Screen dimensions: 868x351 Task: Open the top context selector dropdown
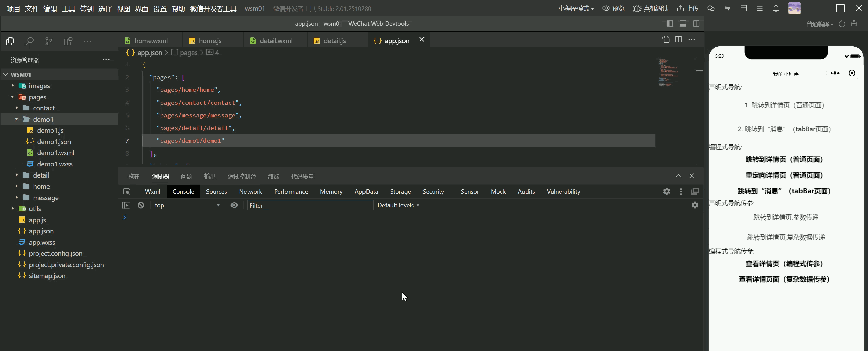tap(188, 205)
